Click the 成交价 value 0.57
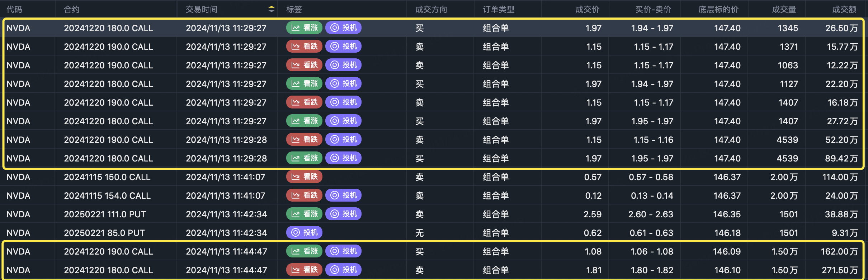868x280 pixels. (x=593, y=177)
